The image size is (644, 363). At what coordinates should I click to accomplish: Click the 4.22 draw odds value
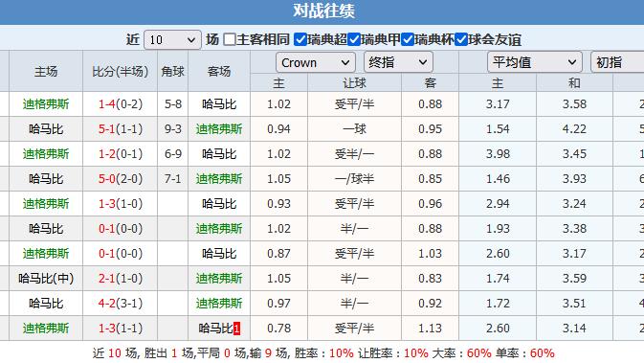574,129
